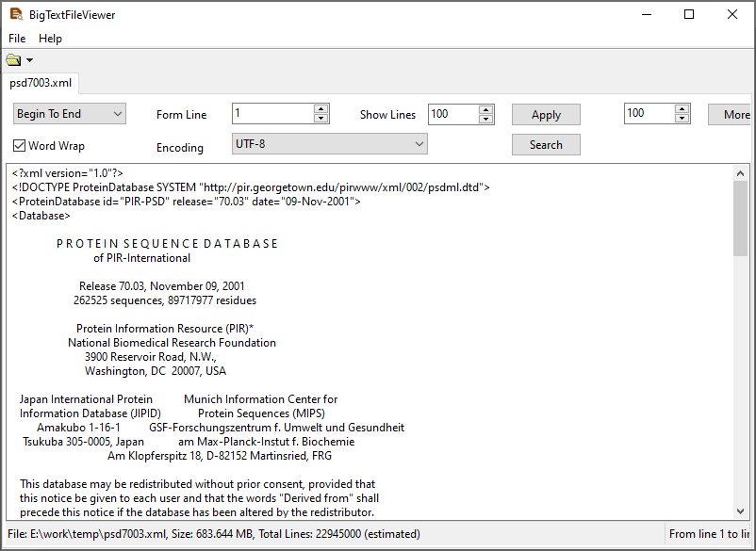Viewport: 756px width, 551px height.
Task: Click the More button
Action: (730, 115)
